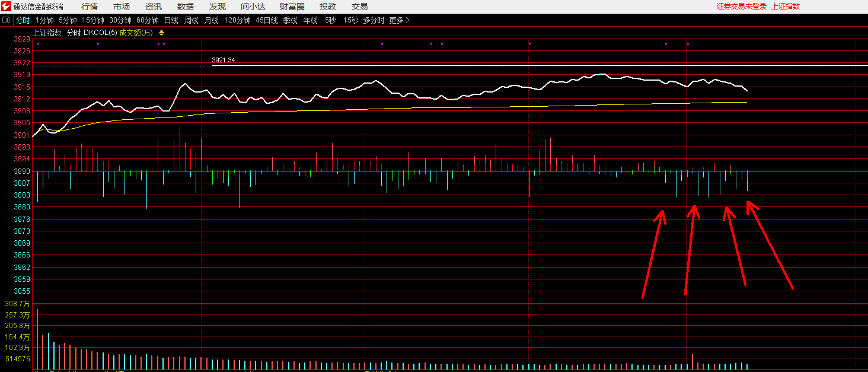Switch to the 月线 monthly chart

[x=212, y=20]
